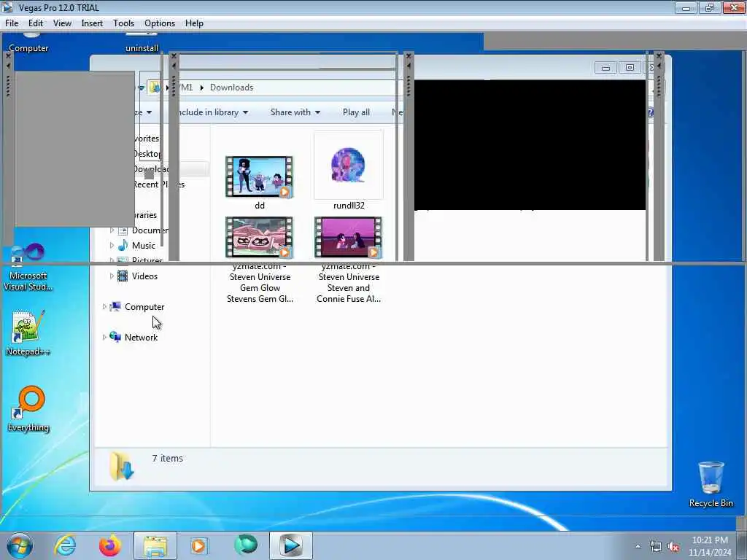Click the muted volume tray icon

pyautogui.click(x=673, y=547)
